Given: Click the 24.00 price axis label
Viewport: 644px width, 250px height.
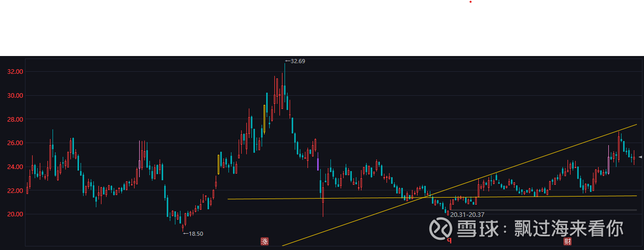Looking at the screenshot, I should pos(15,167).
